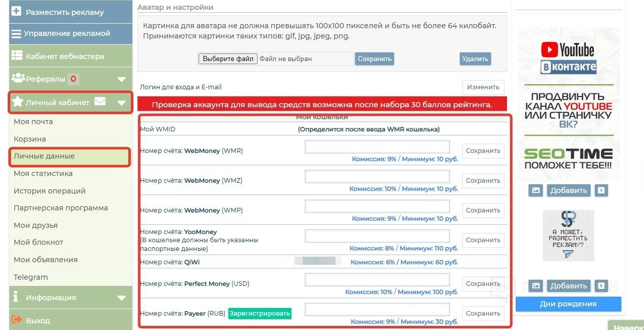
Task: Click the WebMoney WMR account number field
Action: point(377,147)
